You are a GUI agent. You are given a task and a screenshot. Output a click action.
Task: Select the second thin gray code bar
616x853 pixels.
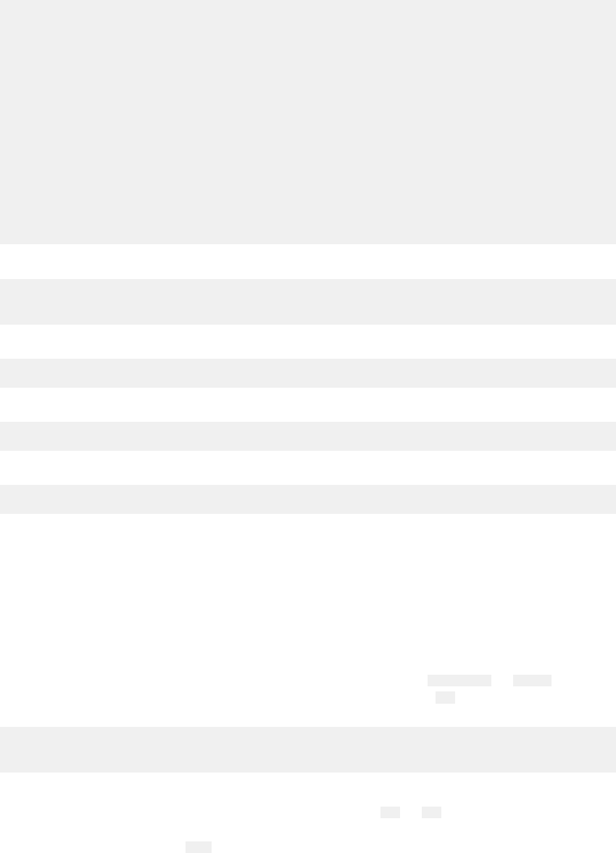point(308,436)
